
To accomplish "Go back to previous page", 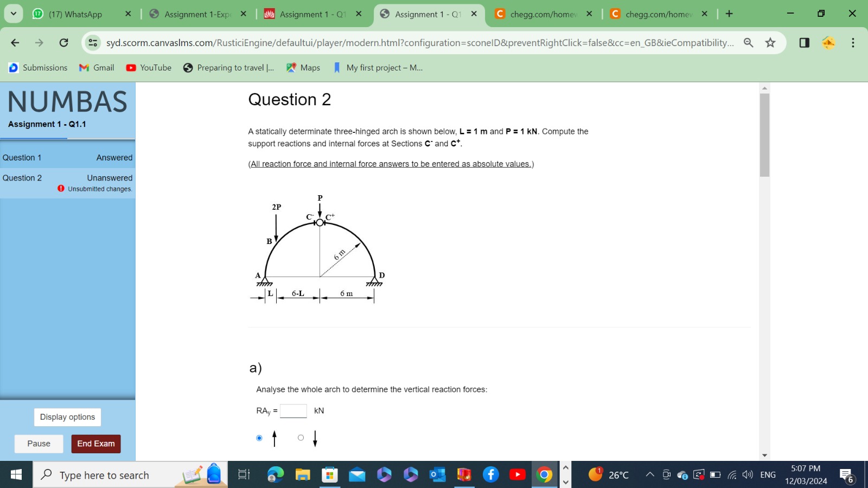I will (15, 42).
